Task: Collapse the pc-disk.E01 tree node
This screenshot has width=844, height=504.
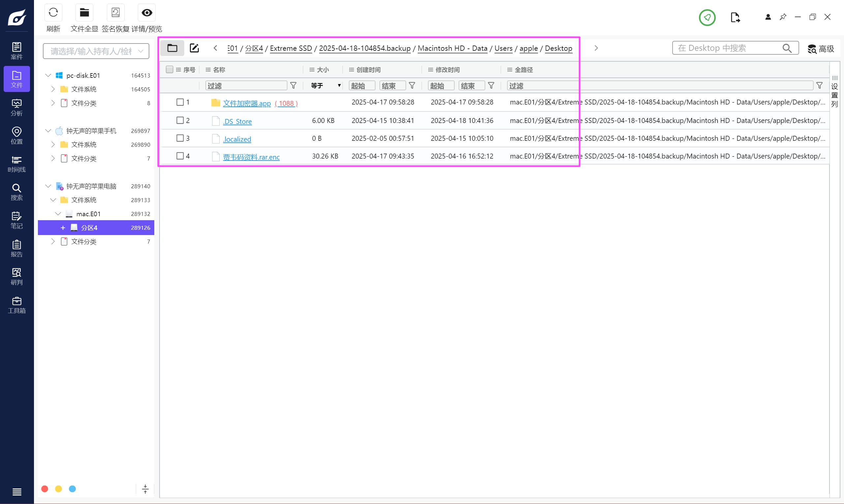Action: coord(48,75)
